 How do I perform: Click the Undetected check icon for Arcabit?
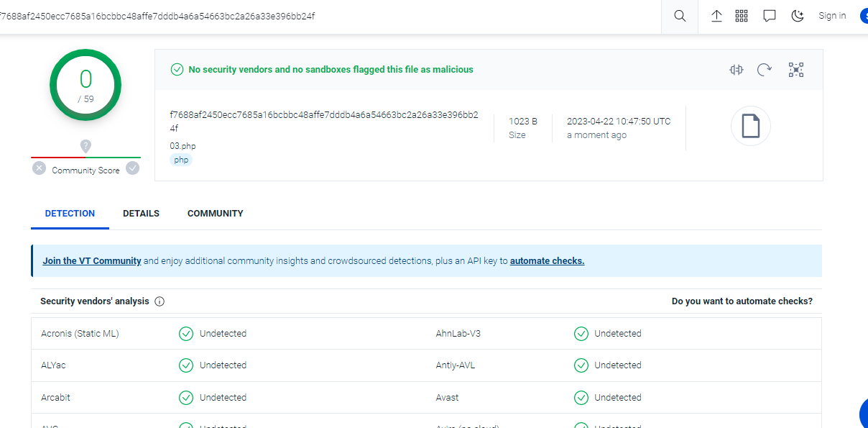(186, 398)
